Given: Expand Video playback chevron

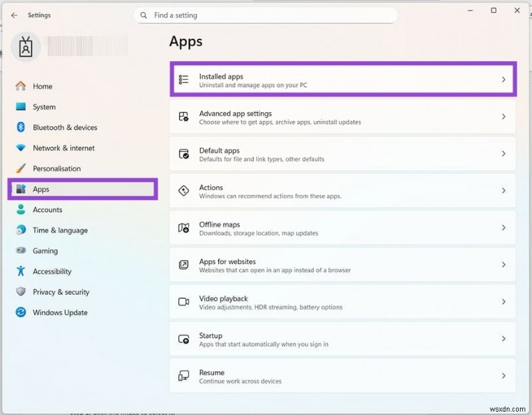Looking at the screenshot, I should (503, 301).
